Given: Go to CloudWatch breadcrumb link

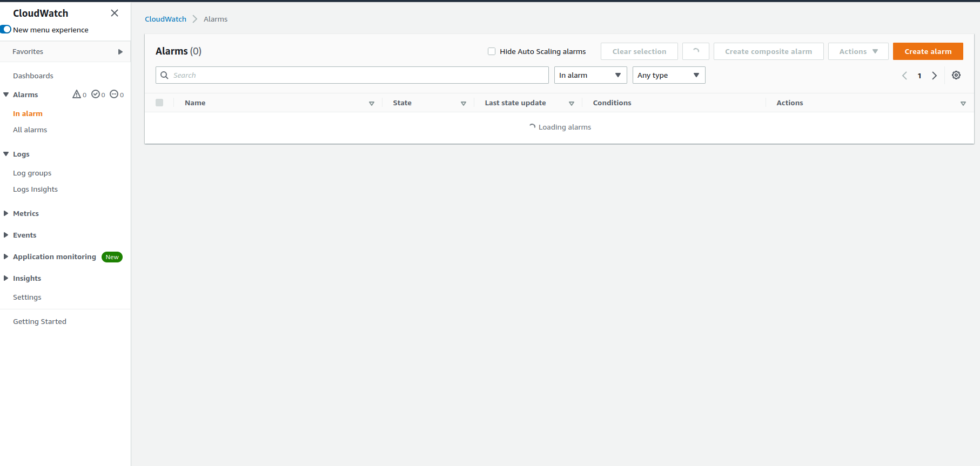Looking at the screenshot, I should click(165, 19).
